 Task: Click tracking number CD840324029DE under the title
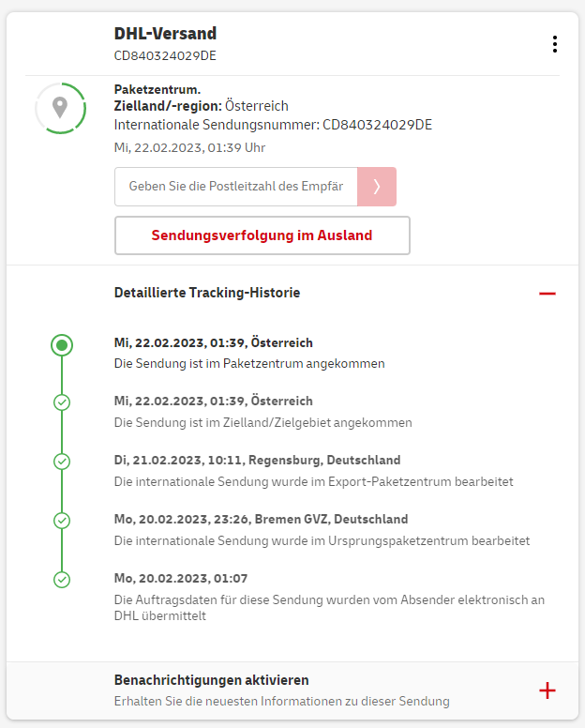pyautogui.click(x=165, y=55)
